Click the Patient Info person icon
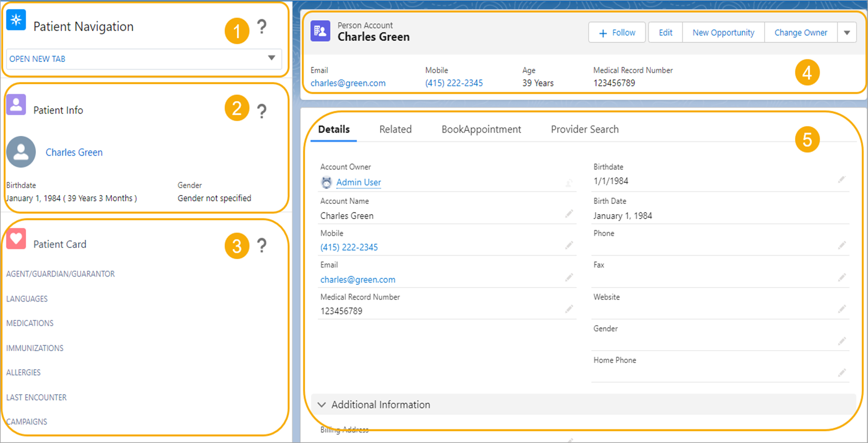 tap(16, 104)
